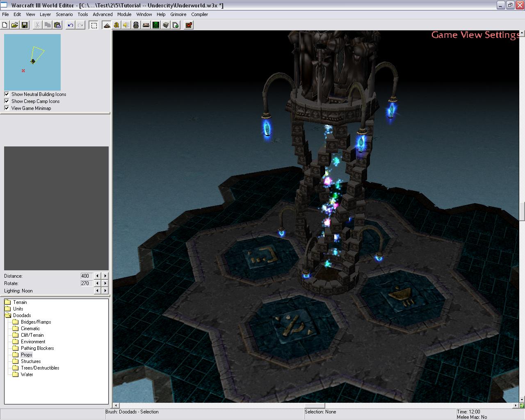Decrease Rotate with its left arrow
This screenshot has height=420, width=525.
click(97, 283)
